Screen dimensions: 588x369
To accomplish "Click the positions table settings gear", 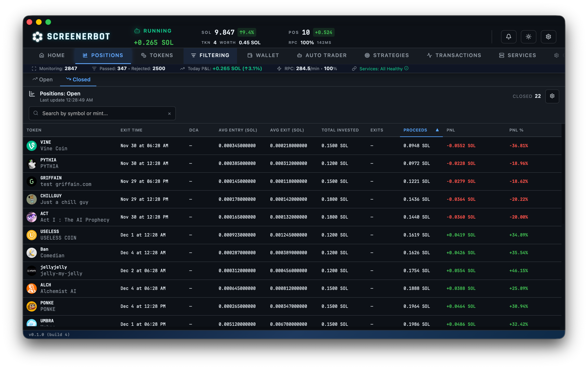I will 552,96.
